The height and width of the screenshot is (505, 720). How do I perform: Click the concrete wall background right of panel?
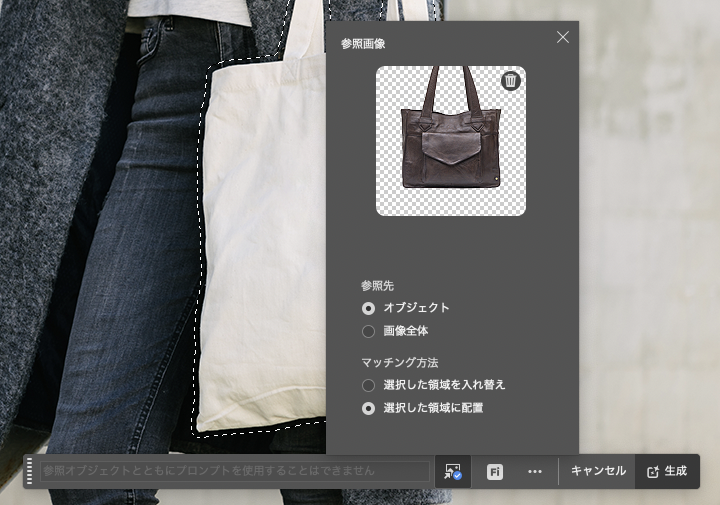point(650,250)
